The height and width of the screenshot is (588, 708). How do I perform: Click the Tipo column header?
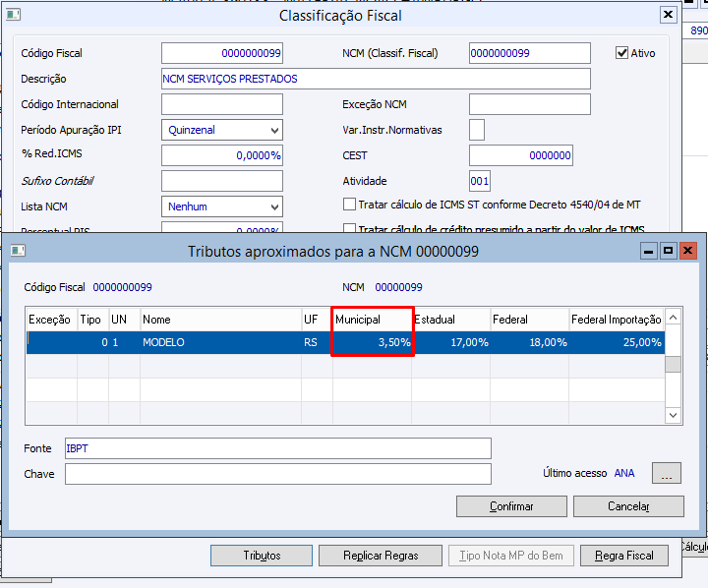coord(93,320)
